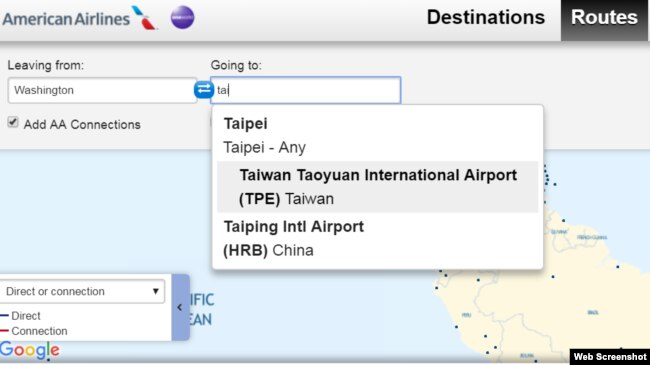
Task: Click the purple oneworld alliance badge
Action: 182,17
